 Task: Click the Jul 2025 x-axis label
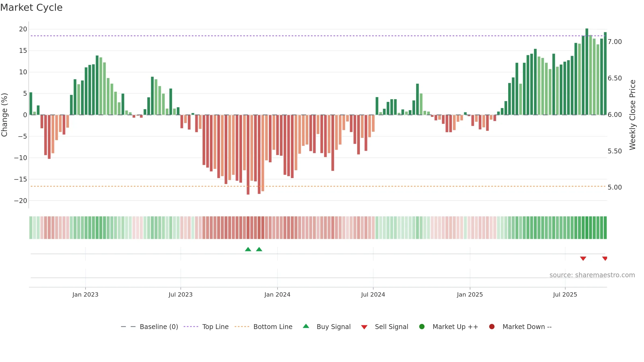click(x=565, y=295)
